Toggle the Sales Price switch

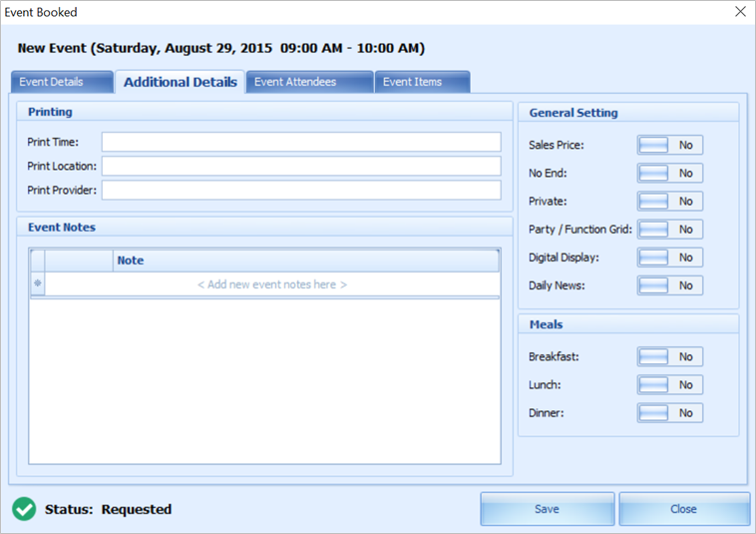pyautogui.click(x=669, y=145)
